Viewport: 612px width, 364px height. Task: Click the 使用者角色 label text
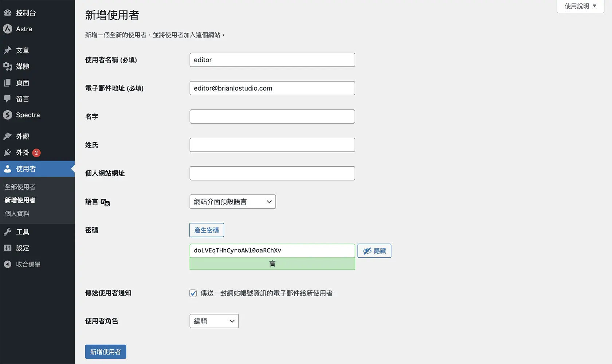pos(102,321)
